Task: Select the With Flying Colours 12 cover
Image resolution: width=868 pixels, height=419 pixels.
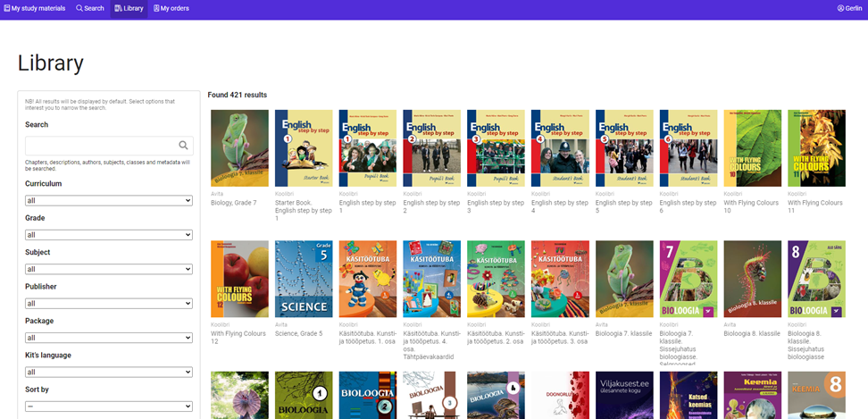Action: [x=239, y=279]
